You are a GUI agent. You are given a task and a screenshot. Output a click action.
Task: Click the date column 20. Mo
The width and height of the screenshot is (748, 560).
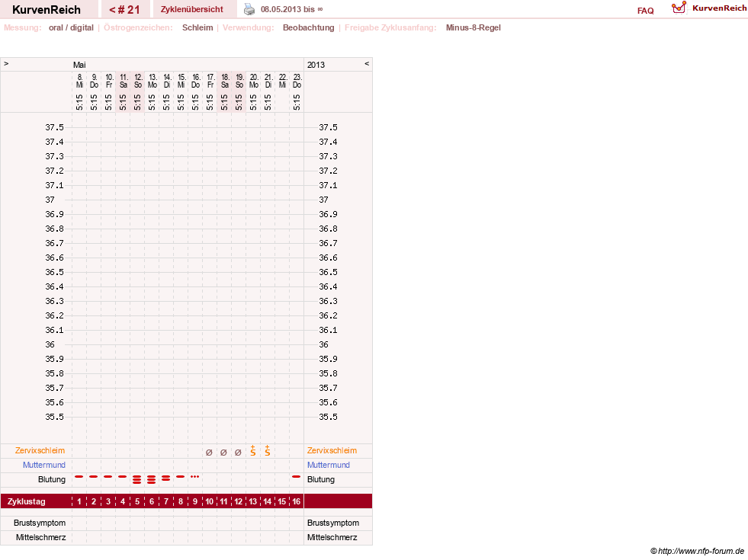(253, 81)
